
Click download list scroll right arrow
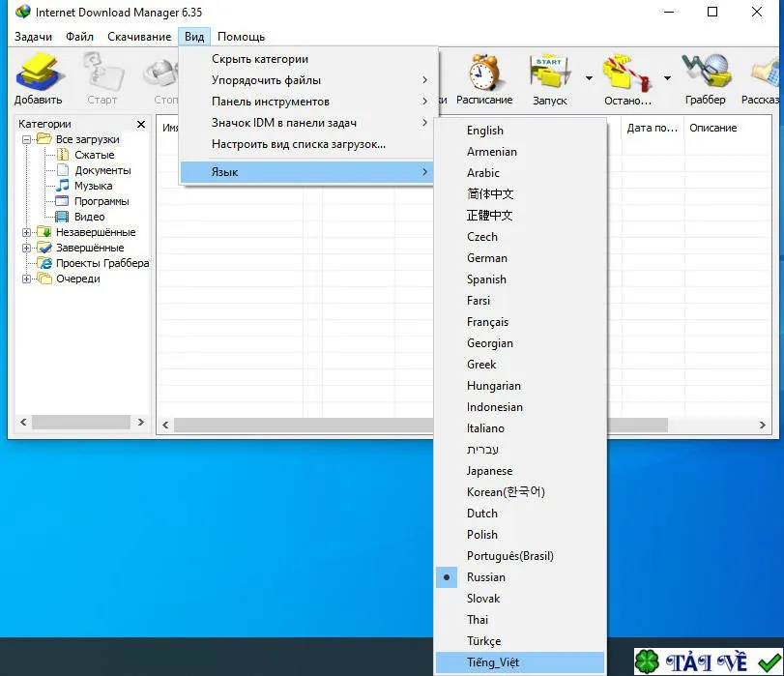coord(762,425)
